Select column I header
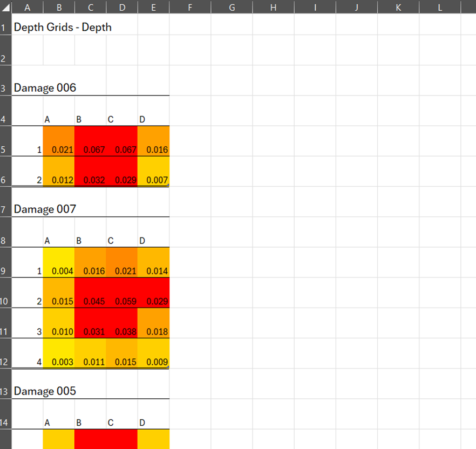Screen dimensions: 476x449 point(315,6)
